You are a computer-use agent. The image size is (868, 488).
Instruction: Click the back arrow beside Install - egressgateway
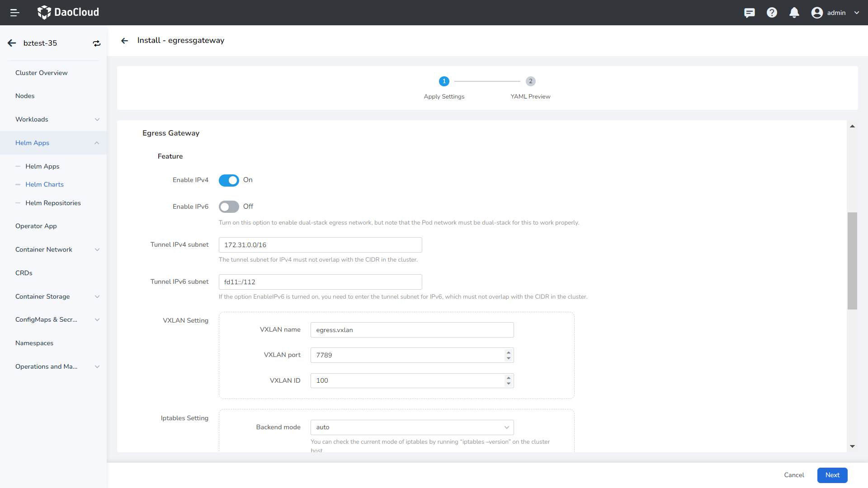click(x=124, y=40)
